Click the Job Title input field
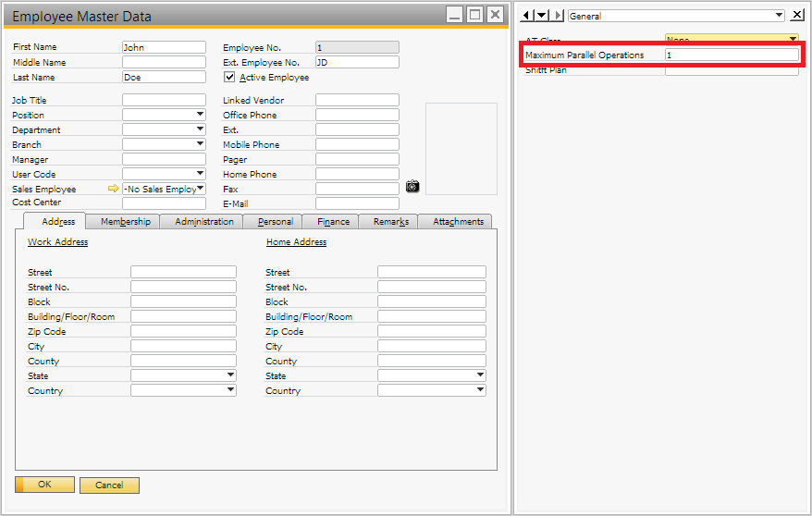 click(164, 100)
